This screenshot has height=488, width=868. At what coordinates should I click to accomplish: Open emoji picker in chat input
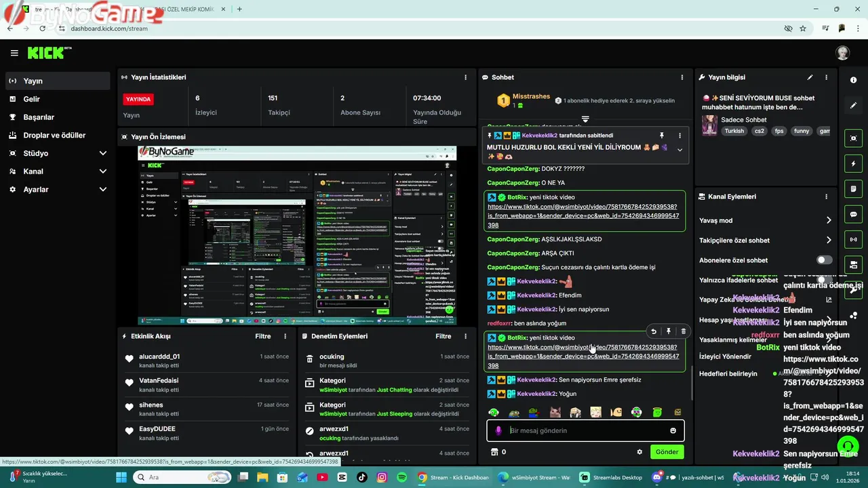(673, 430)
